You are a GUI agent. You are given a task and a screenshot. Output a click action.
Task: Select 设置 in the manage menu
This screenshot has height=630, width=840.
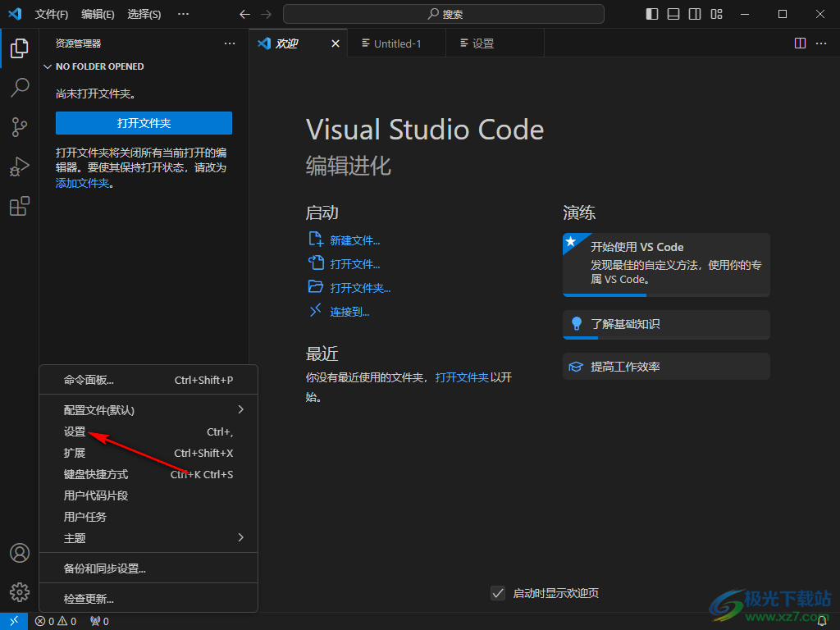point(148,431)
